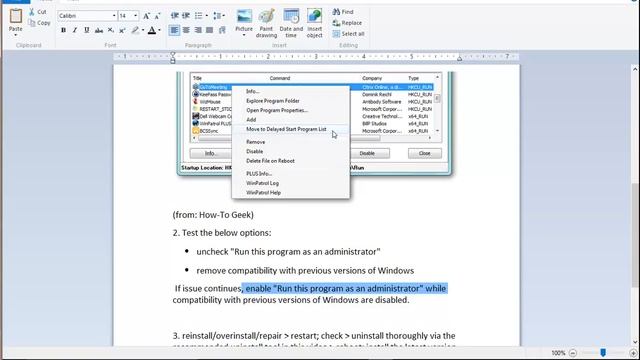This screenshot has height=360, width=640.
Task: Shrink the font size
Action: pyautogui.click(x=158, y=16)
